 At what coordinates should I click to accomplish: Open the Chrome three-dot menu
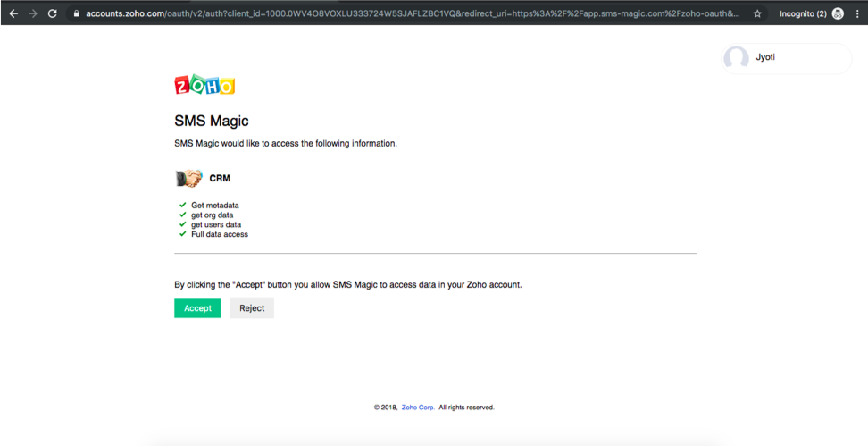[857, 13]
